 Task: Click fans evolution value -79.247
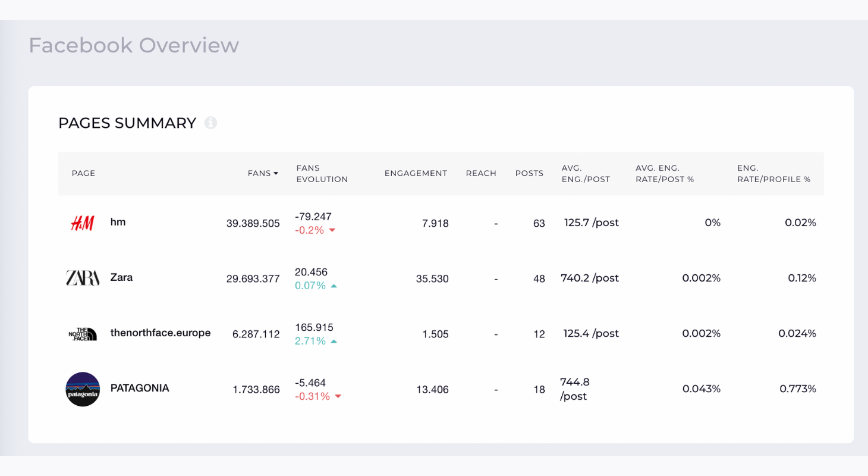(313, 217)
